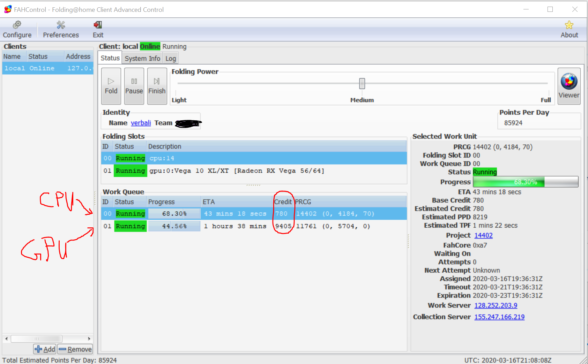The height and width of the screenshot is (364, 588).
Task: Maximize the FAHControl window
Action: tap(550, 9)
